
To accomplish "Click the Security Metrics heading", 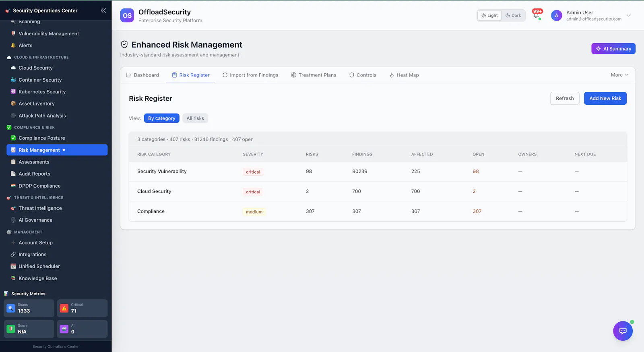I will (x=28, y=294).
